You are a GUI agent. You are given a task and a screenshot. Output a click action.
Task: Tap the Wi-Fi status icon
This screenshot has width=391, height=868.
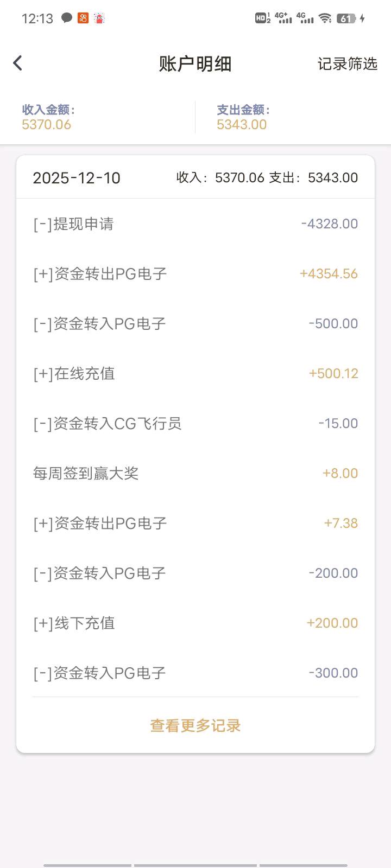click(325, 18)
